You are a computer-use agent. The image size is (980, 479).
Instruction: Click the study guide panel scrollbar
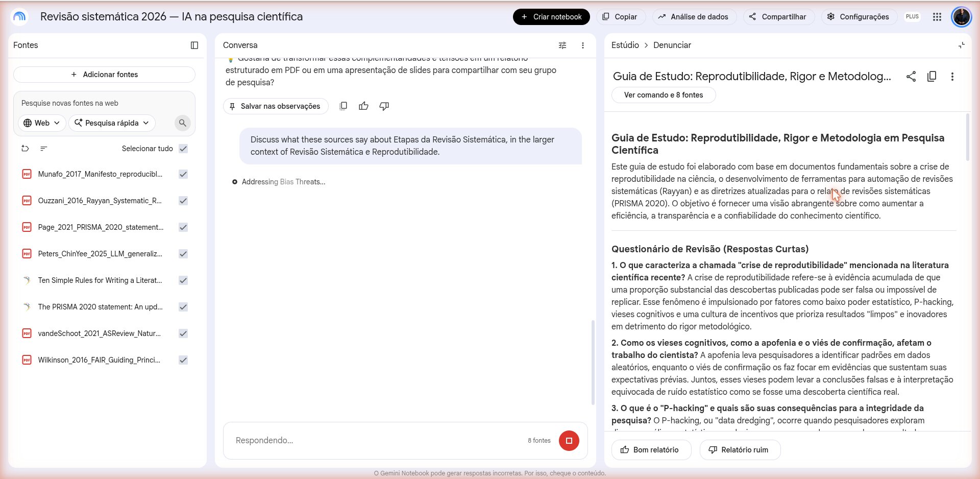(967, 137)
